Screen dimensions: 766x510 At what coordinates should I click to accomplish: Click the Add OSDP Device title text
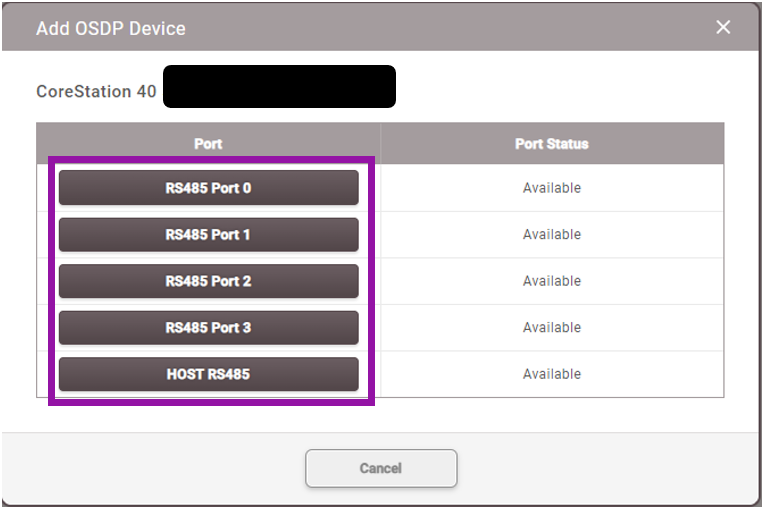click(111, 28)
